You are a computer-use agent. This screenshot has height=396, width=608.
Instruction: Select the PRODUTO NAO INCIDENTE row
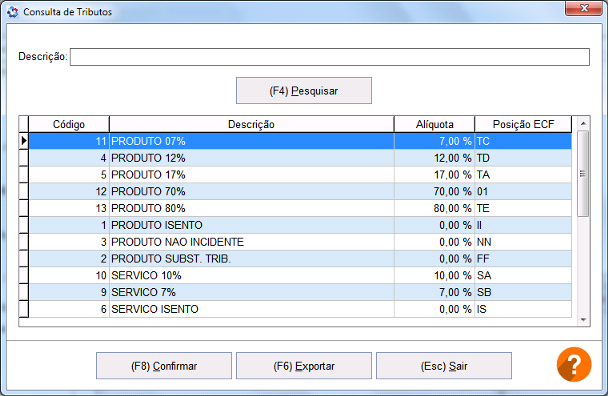[x=300, y=242]
